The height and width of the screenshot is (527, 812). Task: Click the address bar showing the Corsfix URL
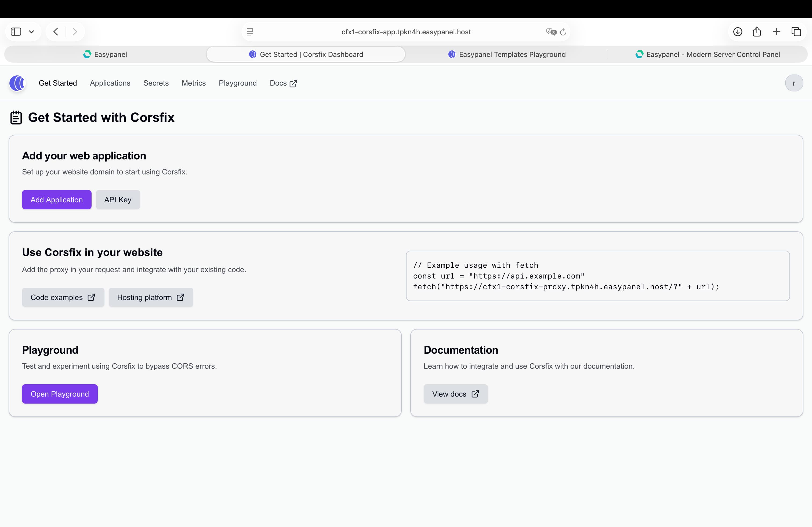click(x=406, y=32)
